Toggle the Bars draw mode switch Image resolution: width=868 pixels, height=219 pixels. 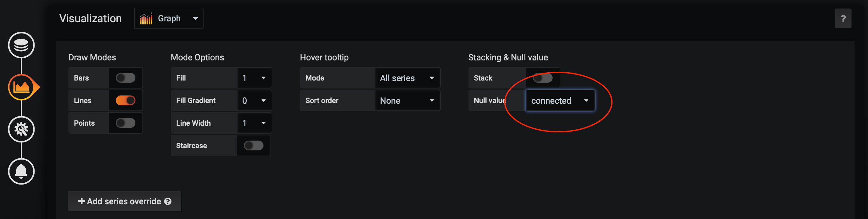pyautogui.click(x=125, y=78)
